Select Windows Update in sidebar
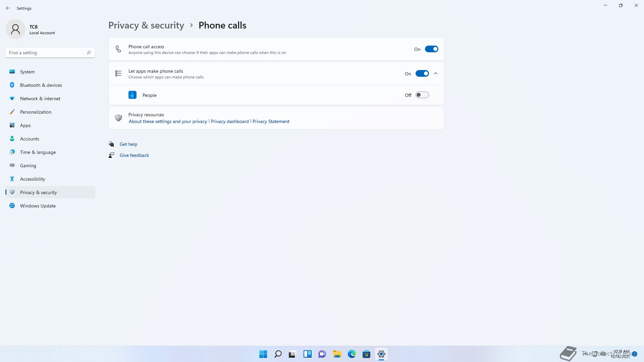644x362 pixels. point(38,206)
